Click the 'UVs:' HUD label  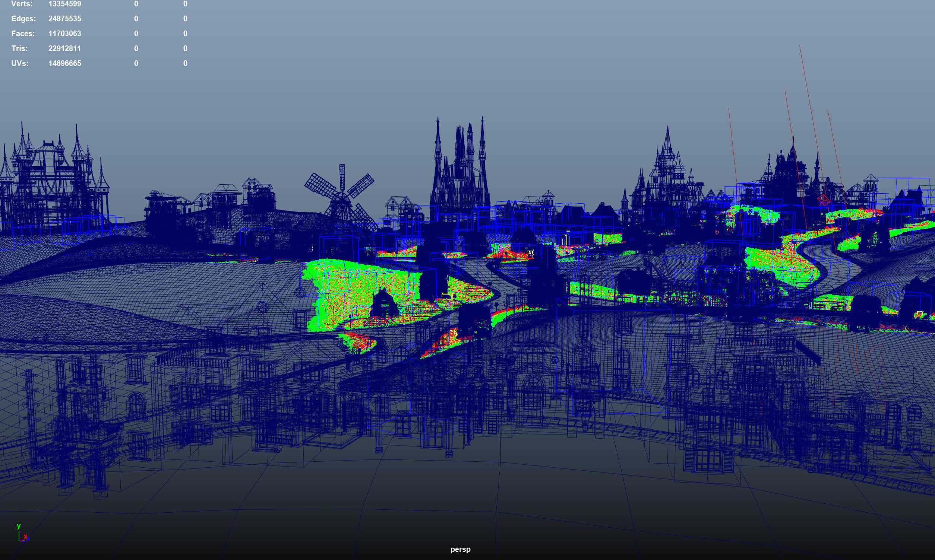coord(20,63)
